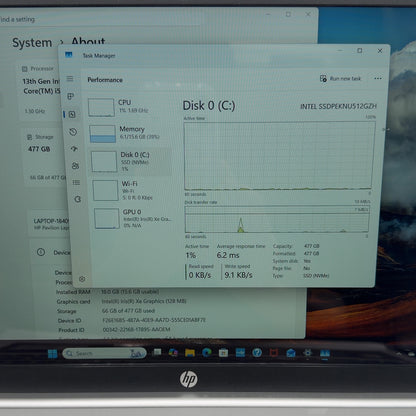This screenshot has height=416, width=416.
Task: Open the Users sidebar icon
Action: pos(75,166)
